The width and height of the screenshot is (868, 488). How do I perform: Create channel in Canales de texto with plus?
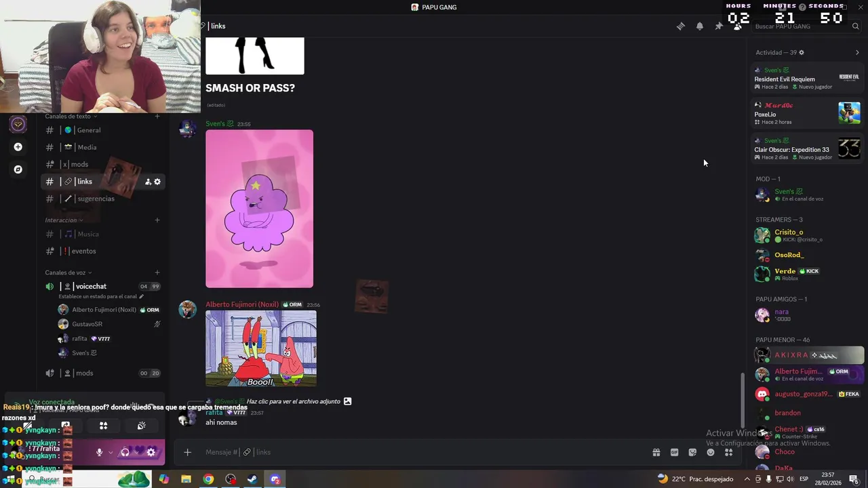pos(157,117)
